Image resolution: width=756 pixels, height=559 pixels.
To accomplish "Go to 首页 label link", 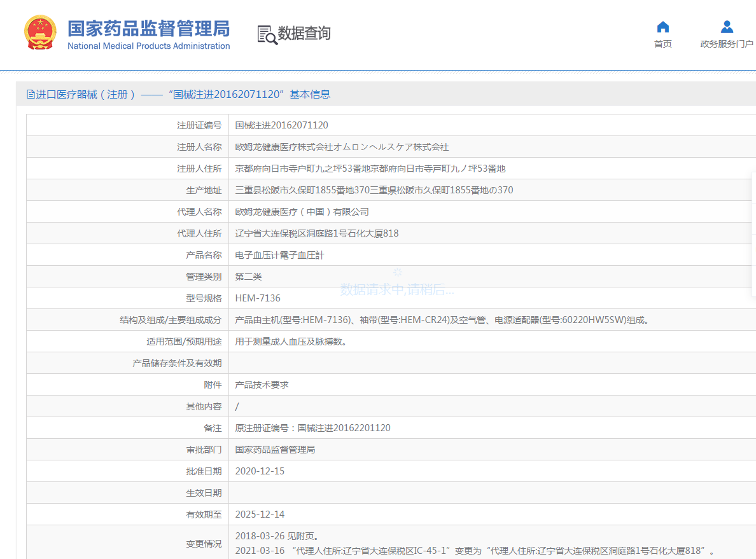I will 663,44.
